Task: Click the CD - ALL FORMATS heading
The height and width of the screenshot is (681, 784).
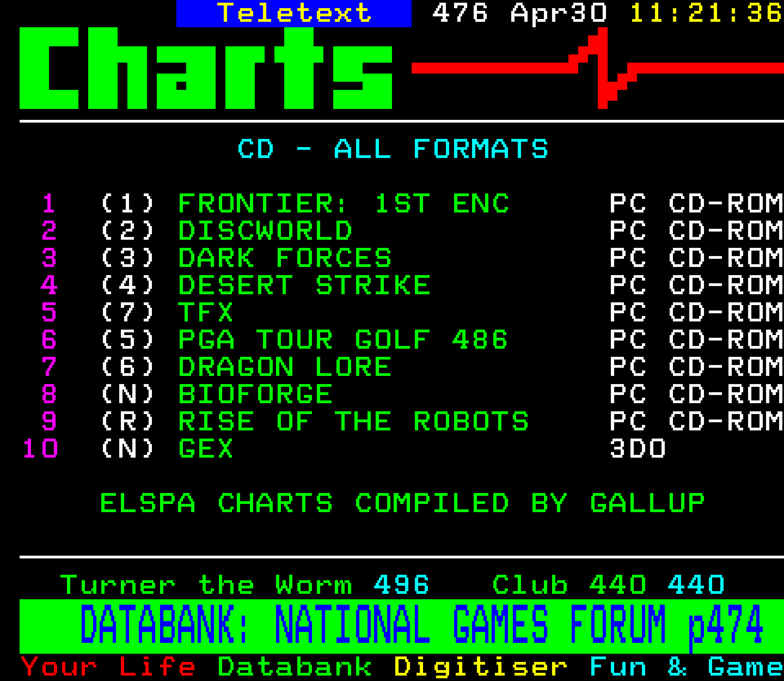Action: pos(393,149)
